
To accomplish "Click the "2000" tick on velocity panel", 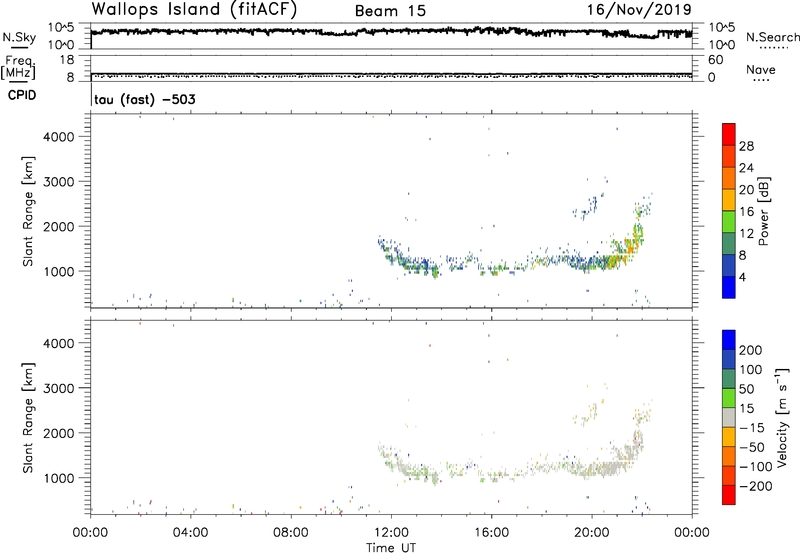I will point(59,433).
